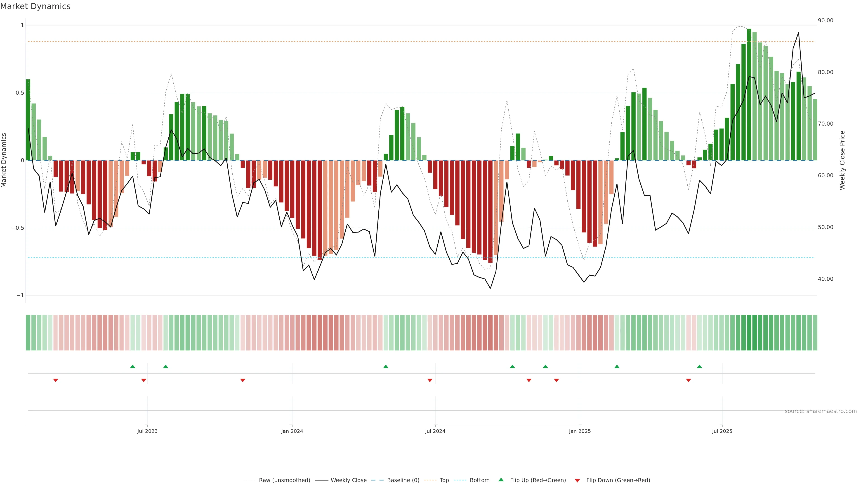Click the red flip-down marker between Jul 2023 and Jan 2024

pyautogui.click(x=243, y=380)
